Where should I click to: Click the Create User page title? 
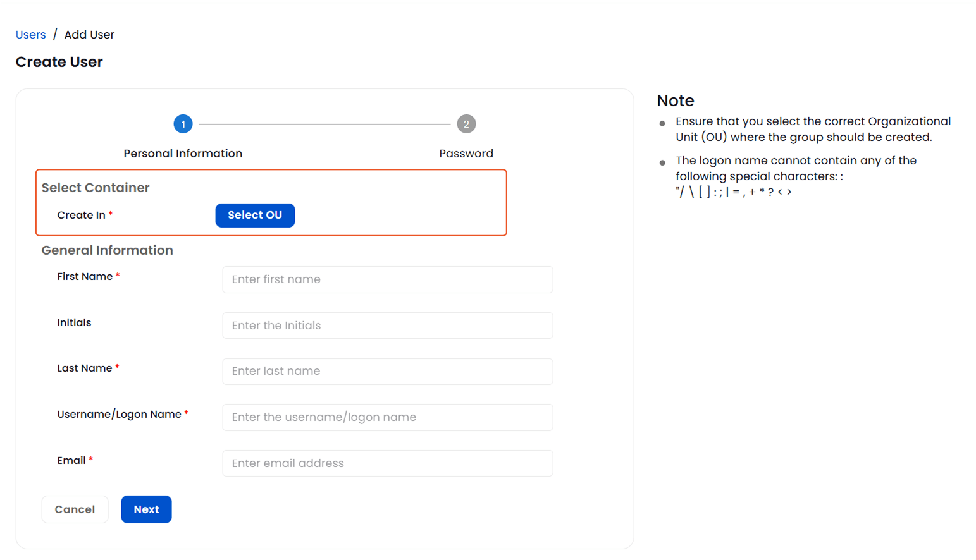pos(59,62)
